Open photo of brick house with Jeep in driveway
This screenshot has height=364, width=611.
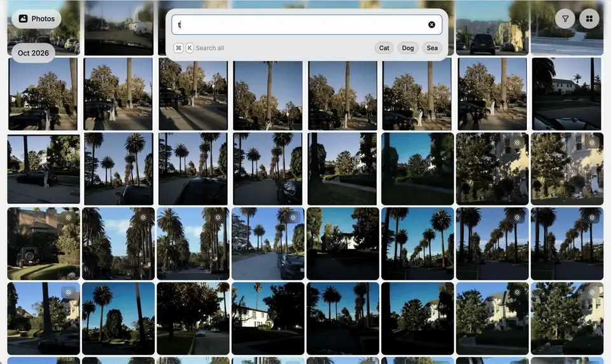tap(44, 244)
